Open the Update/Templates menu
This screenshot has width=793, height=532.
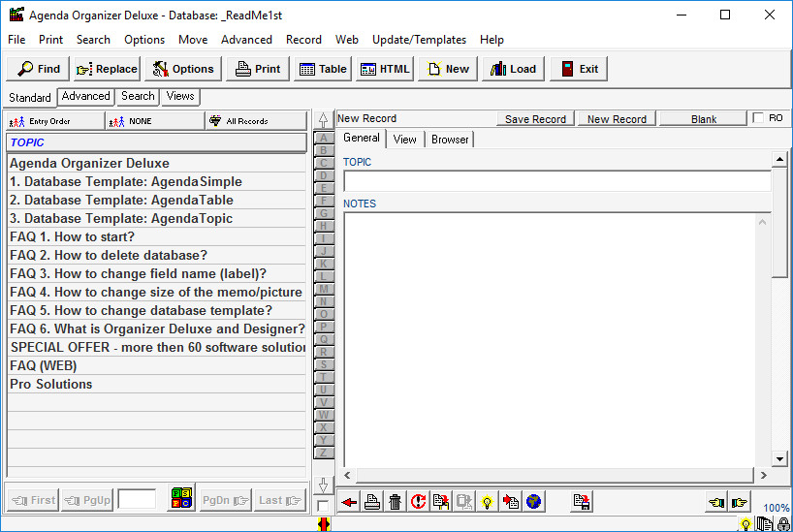tap(419, 40)
